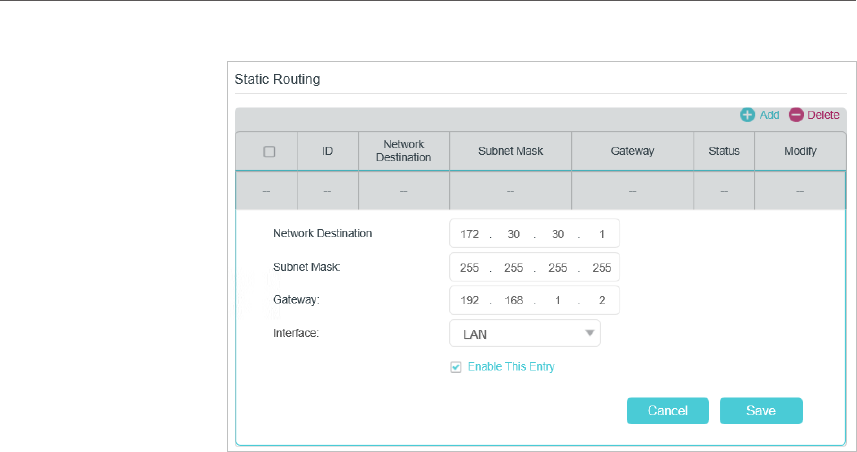
Task: Click Subnet Mask last octet field
Action: coord(601,268)
